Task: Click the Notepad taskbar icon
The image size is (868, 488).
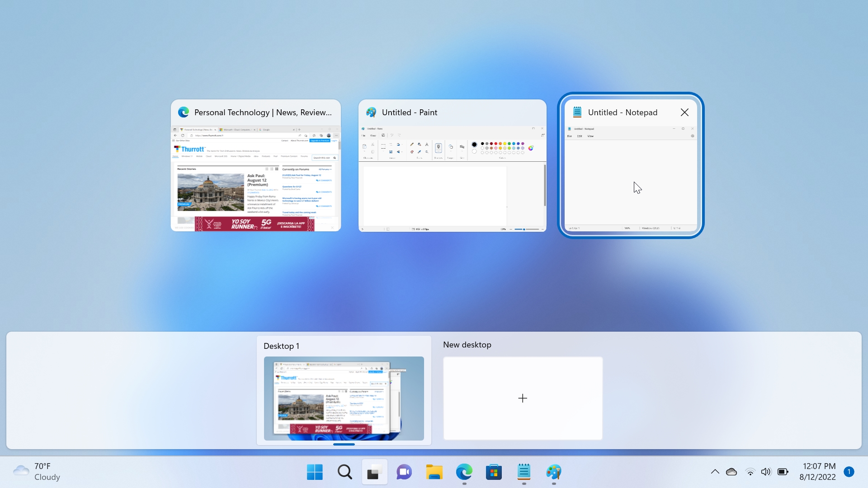Action: pyautogui.click(x=524, y=472)
